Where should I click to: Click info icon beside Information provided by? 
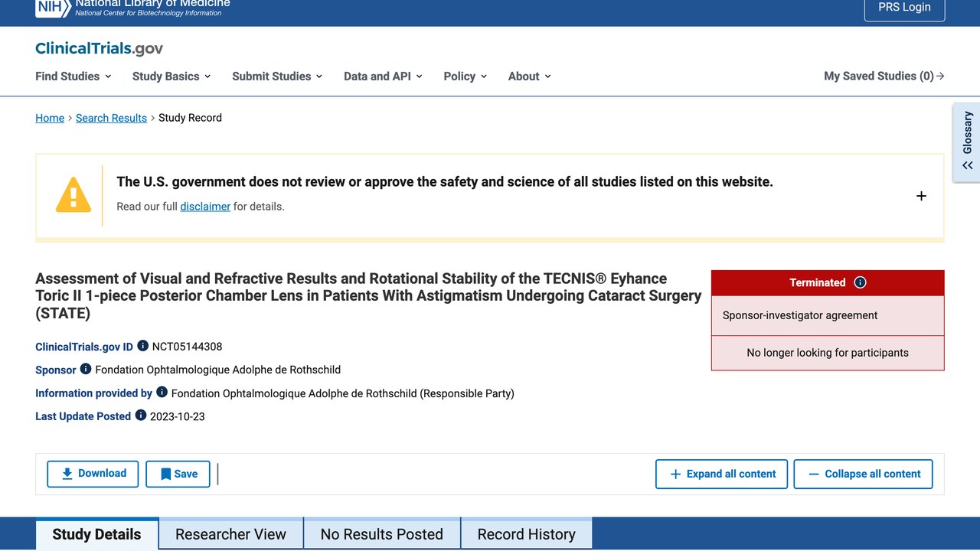pyautogui.click(x=162, y=393)
